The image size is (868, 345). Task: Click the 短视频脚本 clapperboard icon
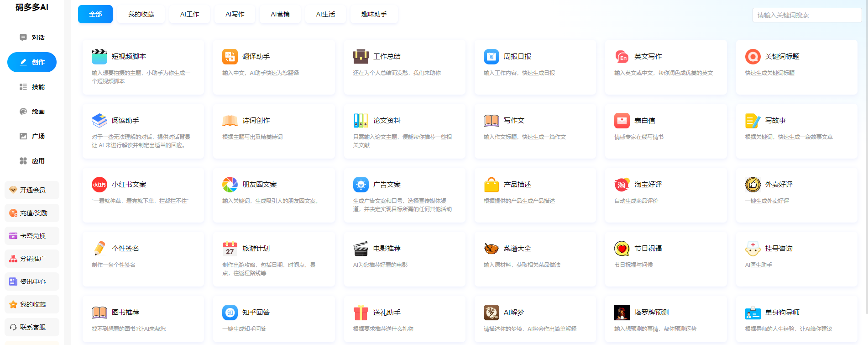click(99, 57)
